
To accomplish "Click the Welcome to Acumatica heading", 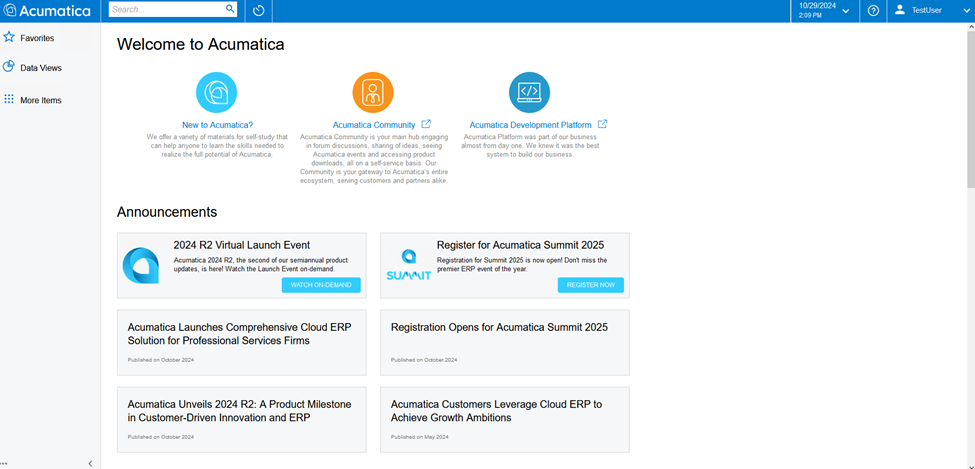I will (x=201, y=44).
